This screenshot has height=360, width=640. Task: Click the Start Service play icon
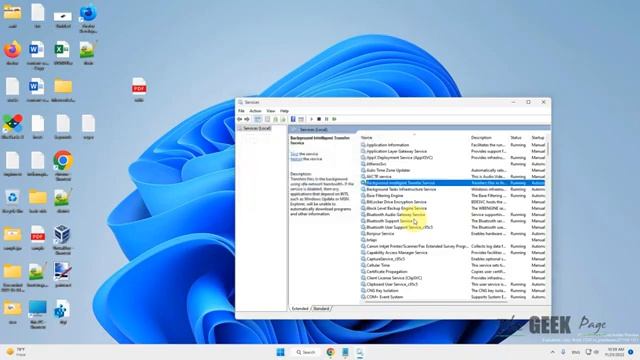311,119
